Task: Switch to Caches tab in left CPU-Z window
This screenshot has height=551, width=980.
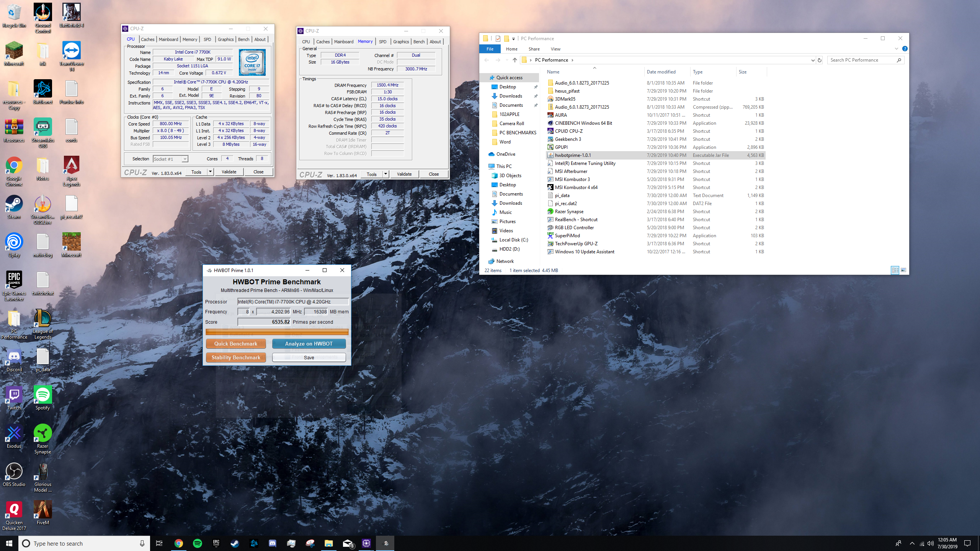Action: pyautogui.click(x=147, y=39)
